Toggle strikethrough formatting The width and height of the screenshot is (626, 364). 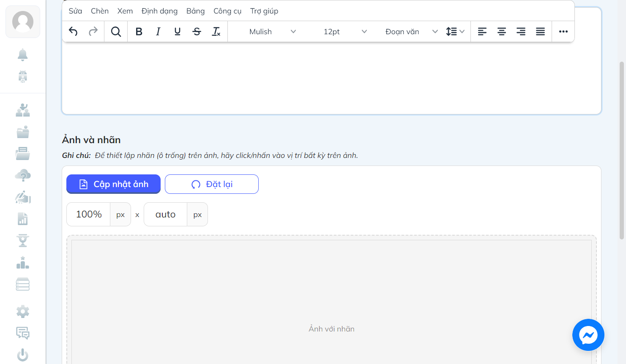pyautogui.click(x=197, y=32)
